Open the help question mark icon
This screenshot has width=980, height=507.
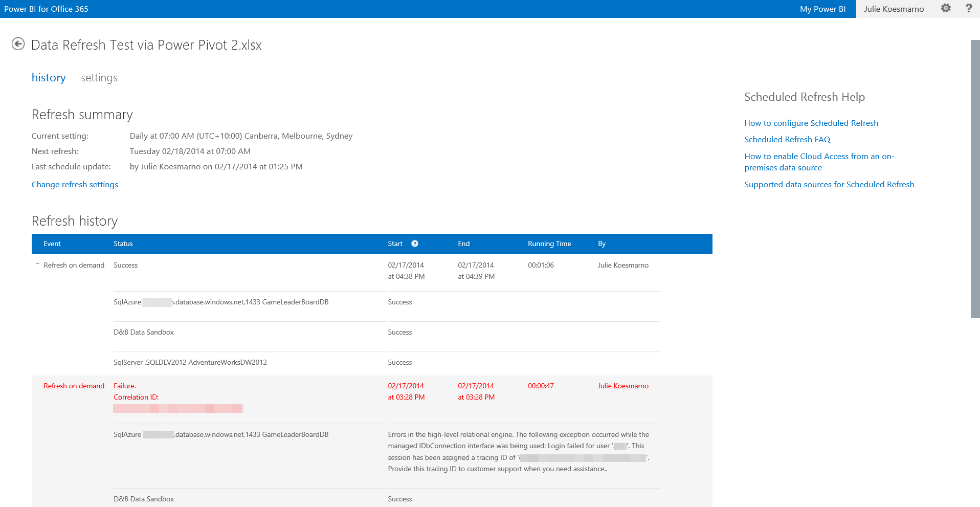point(969,8)
